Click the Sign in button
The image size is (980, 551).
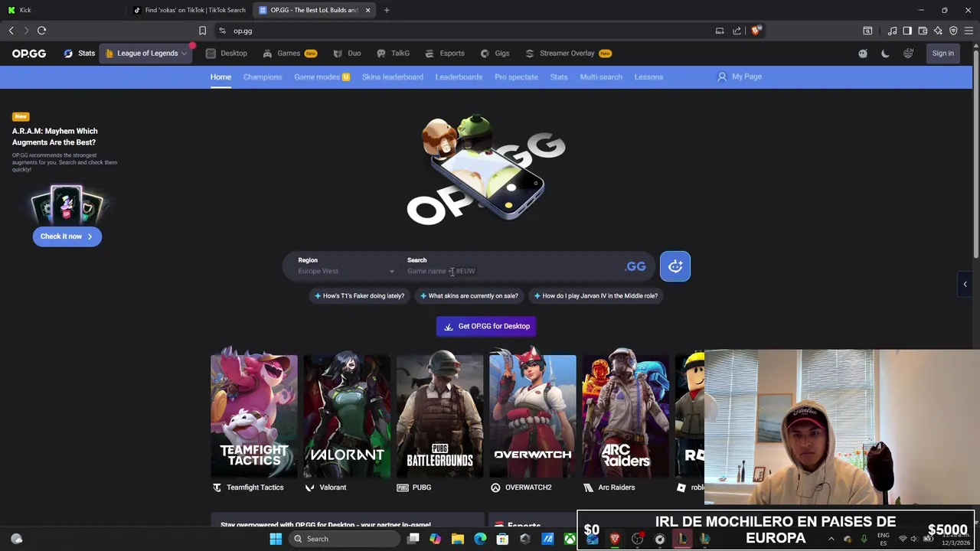click(942, 54)
